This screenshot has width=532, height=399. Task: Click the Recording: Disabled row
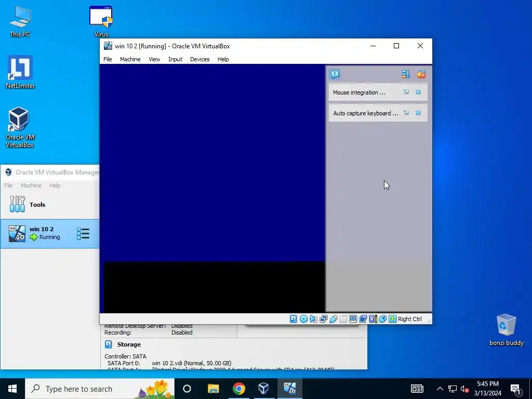point(148,332)
